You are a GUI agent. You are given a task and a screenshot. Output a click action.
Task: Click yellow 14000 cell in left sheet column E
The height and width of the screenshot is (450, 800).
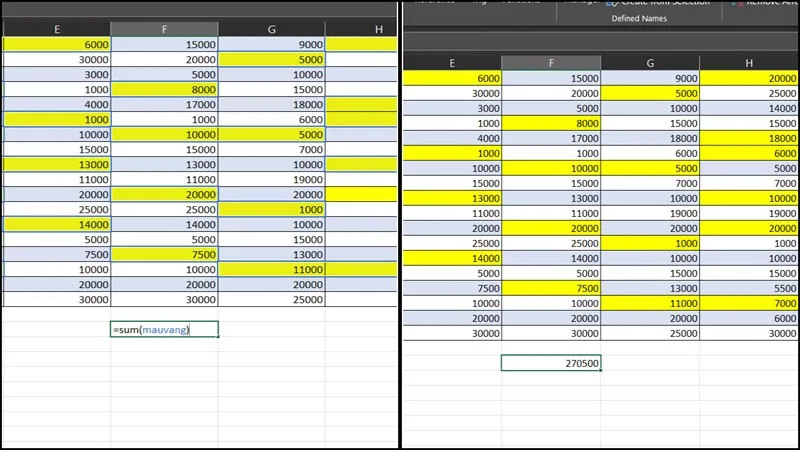click(56, 226)
